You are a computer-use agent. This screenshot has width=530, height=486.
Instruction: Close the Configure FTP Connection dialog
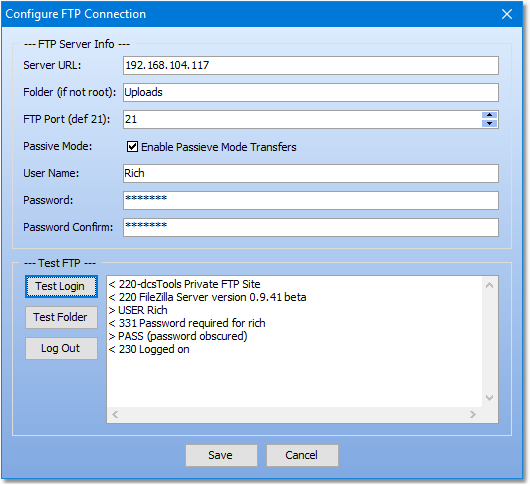point(507,14)
